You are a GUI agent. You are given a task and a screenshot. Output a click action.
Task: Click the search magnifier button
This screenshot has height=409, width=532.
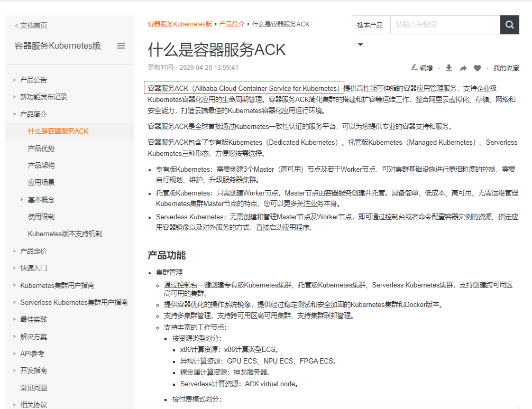(x=510, y=25)
